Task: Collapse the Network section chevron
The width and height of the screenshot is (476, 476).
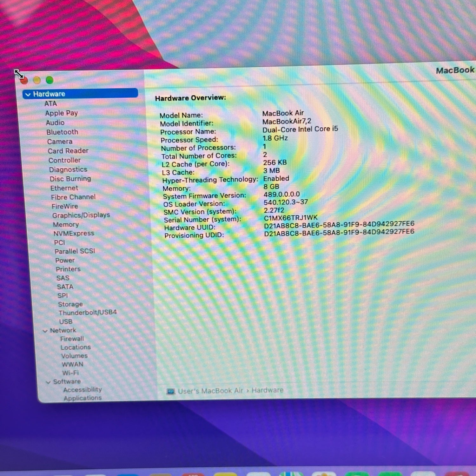Action: pyautogui.click(x=45, y=331)
